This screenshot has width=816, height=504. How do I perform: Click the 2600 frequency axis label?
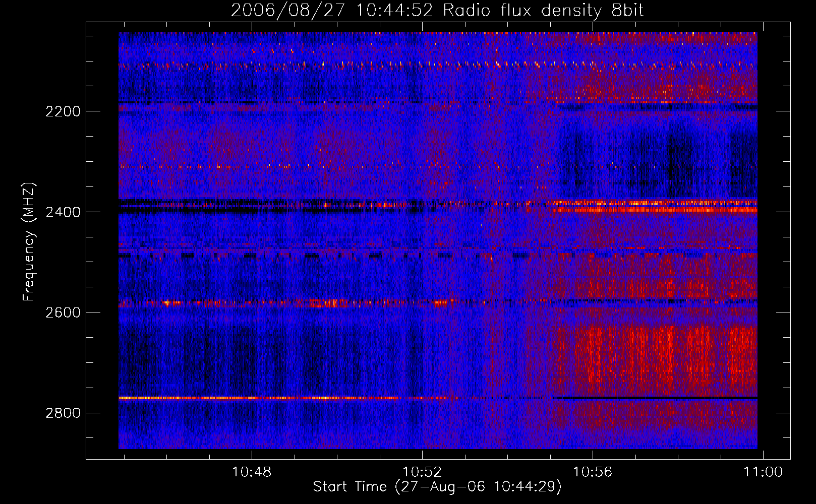coord(63,312)
